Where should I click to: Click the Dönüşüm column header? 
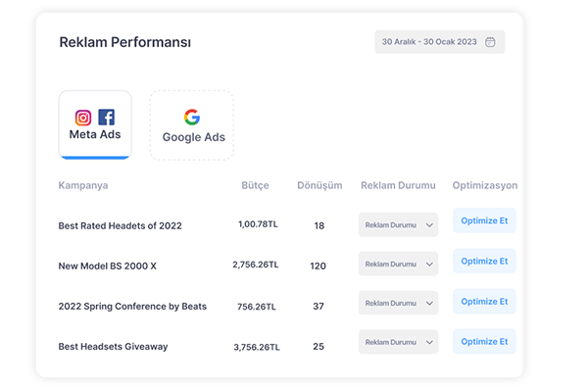319,186
